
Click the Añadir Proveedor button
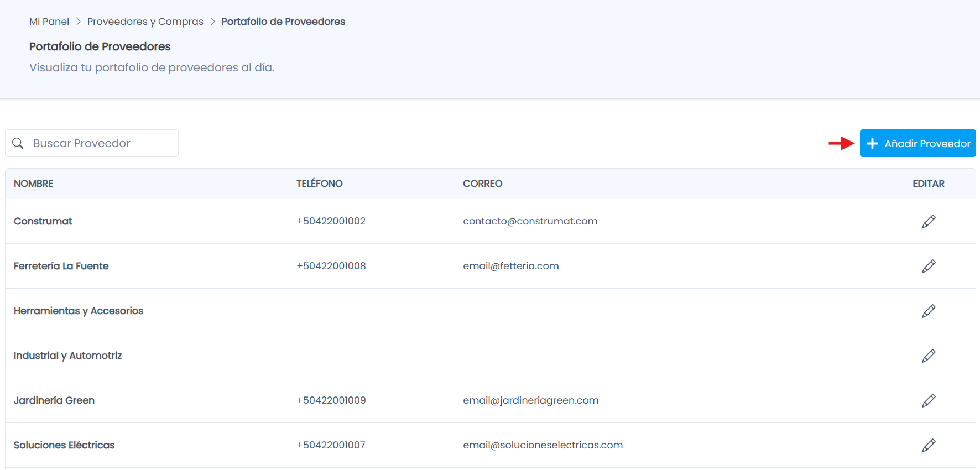918,143
